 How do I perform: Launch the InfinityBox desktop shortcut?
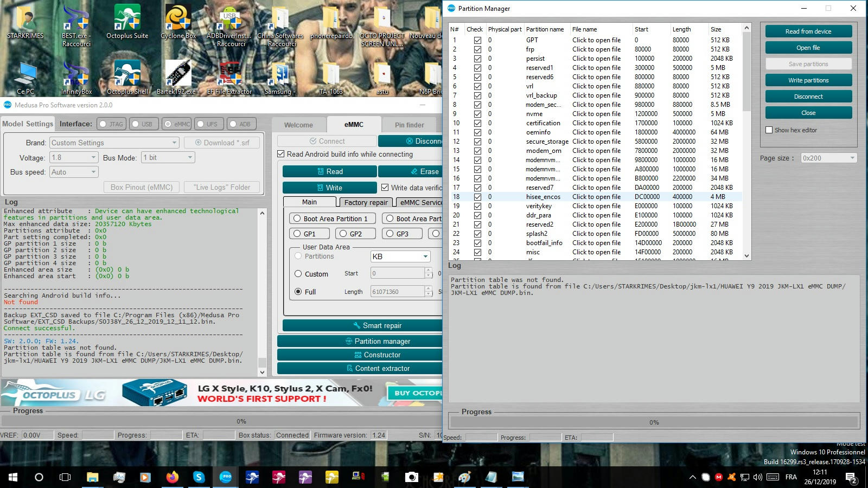click(76, 78)
